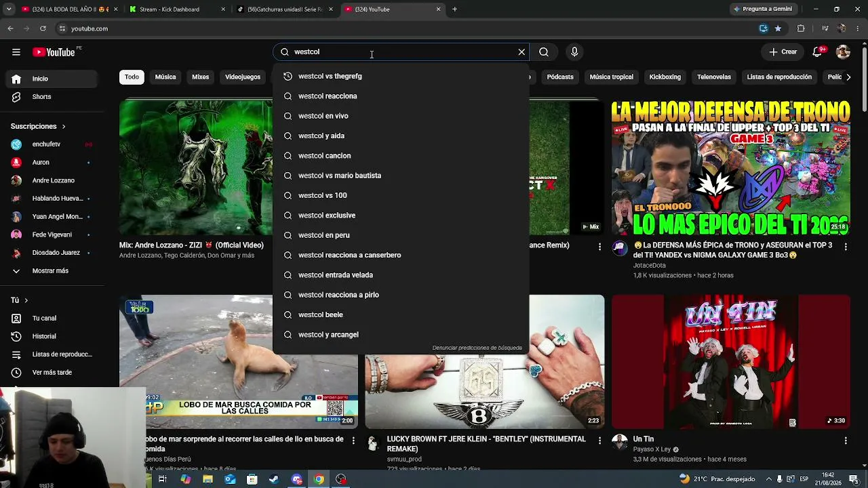Viewport: 868px width, 488px height.
Task: Select the Música tropical filter chip
Action: click(x=612, y=77)
